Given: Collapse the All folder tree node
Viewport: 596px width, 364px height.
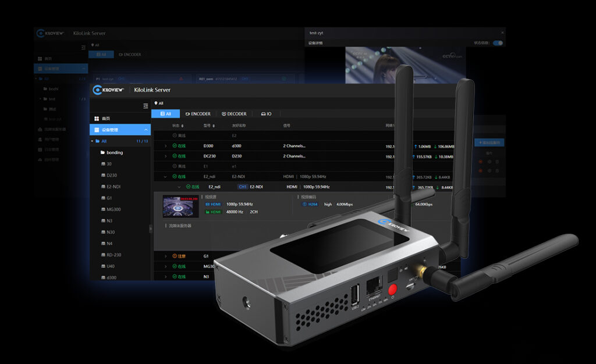Looking at the screenshot, I should (x=93, y=141).
